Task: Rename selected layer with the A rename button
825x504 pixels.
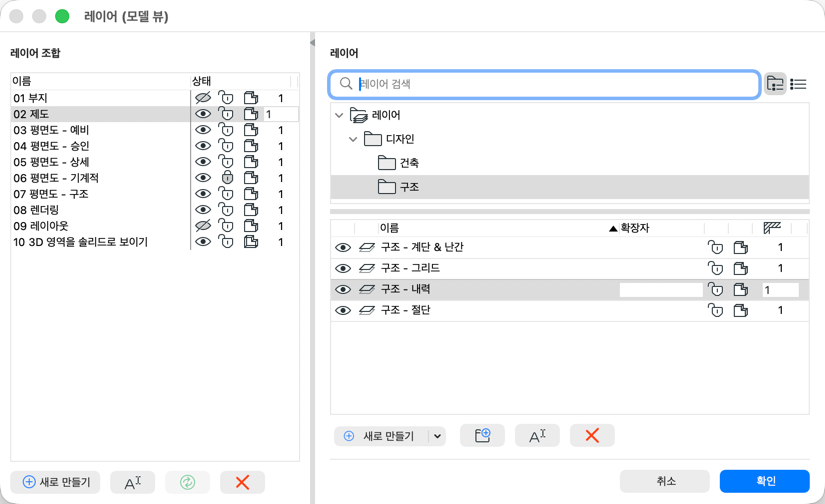Action: coord(537,436)
